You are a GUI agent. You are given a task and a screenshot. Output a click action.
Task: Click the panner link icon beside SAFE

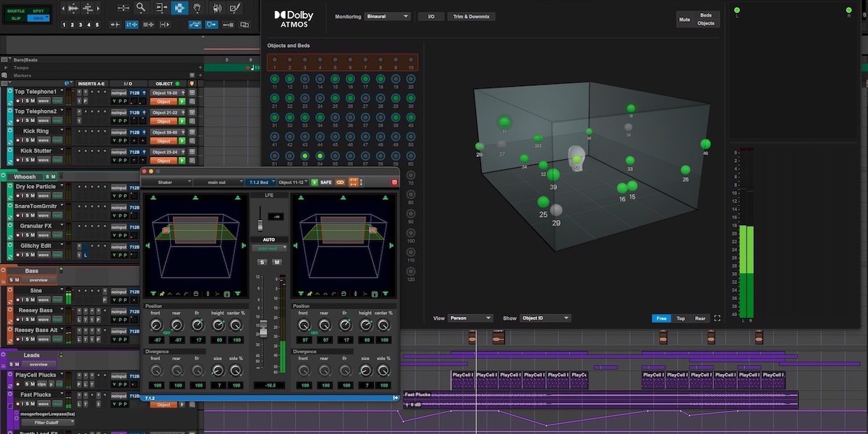[x=340, y=182]
